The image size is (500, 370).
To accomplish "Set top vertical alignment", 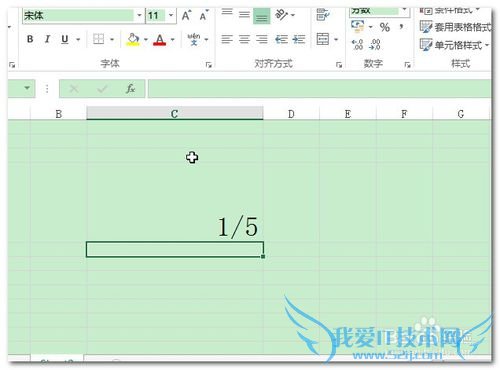I will 227,13.
